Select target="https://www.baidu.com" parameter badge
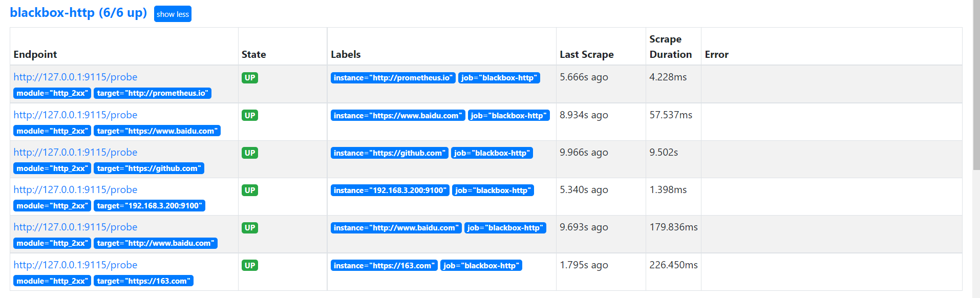Image resolution: width=980 pixels, height=298 pixels. pos(157,131)
